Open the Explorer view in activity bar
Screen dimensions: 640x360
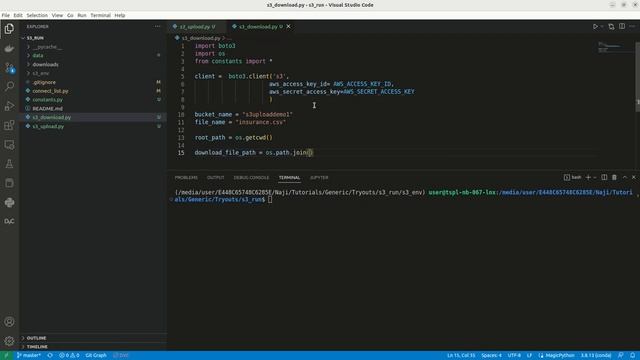(9, 29)
